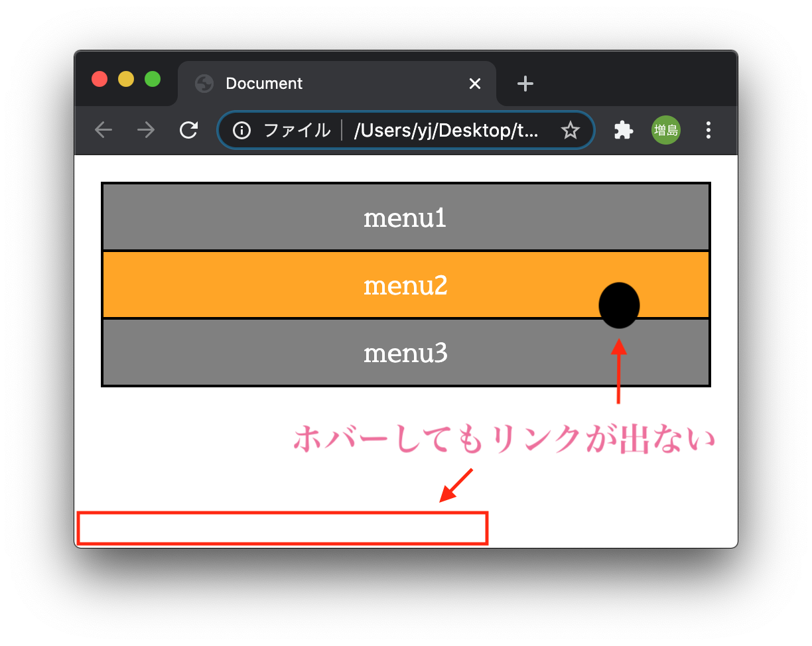Screen dimensions: 812x646
Task: Select the Document tab
Action: coord(337,84)
